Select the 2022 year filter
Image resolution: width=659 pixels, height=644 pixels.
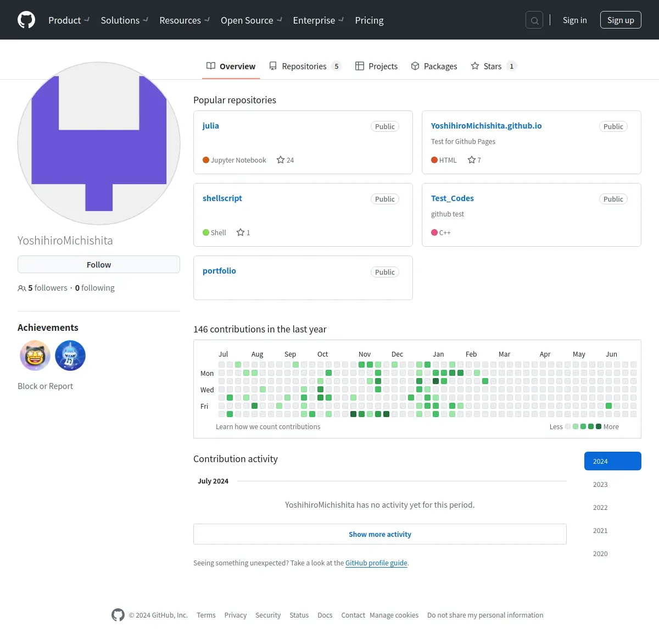(x=613, y=507)
